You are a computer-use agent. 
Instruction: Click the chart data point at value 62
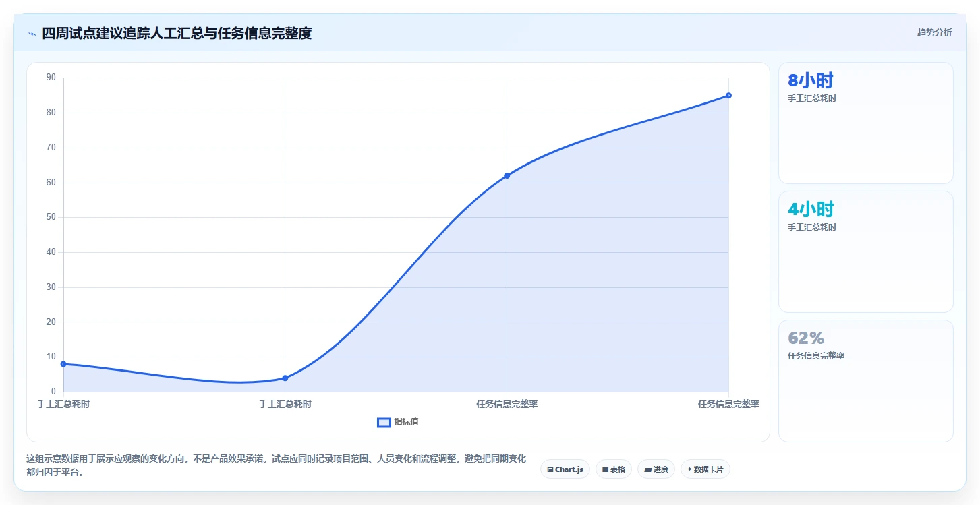pyautogui.click(x=507, y=176)
